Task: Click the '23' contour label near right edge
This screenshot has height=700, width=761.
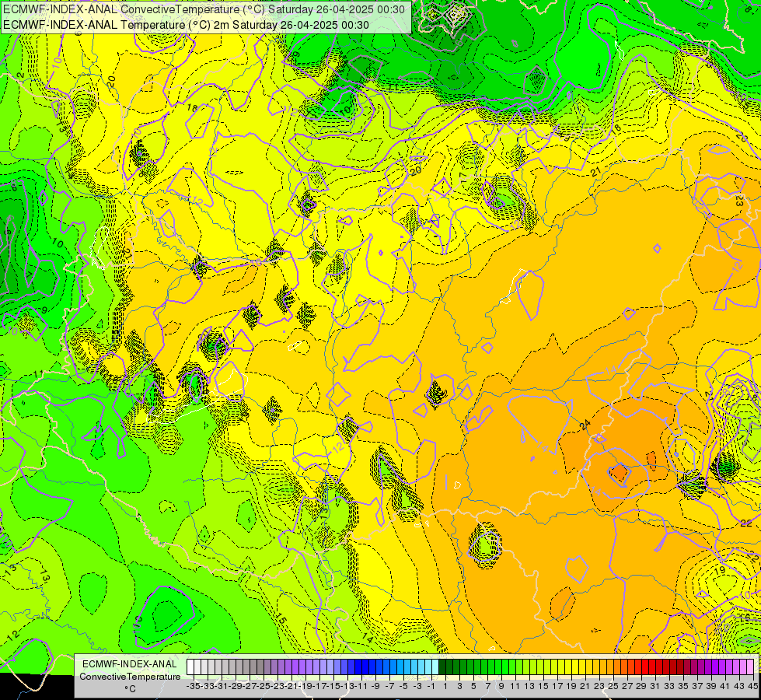Action: pyautogui.click(x=738, y=201)
